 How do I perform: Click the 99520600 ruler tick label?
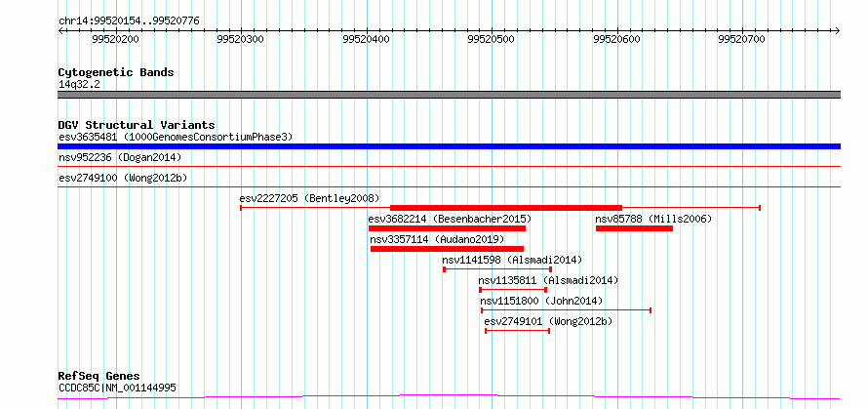(x=616, y=39)
